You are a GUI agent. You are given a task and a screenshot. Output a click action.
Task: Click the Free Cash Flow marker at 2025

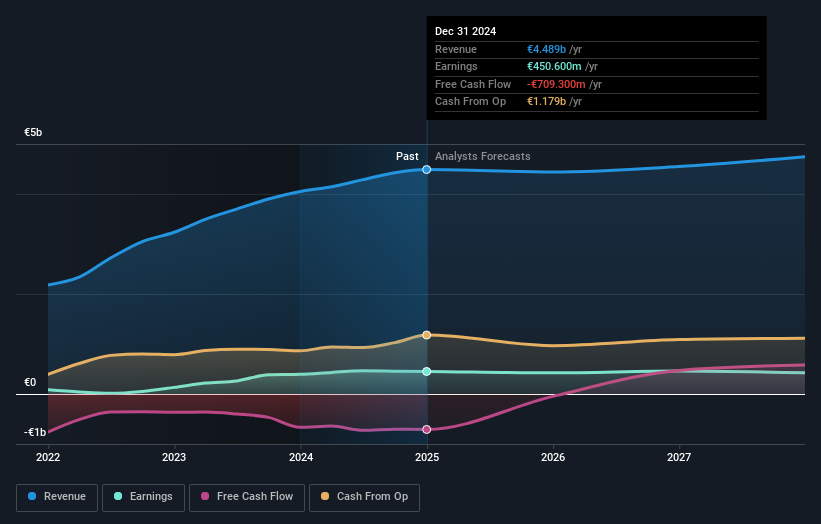click(x=427, y=429)
